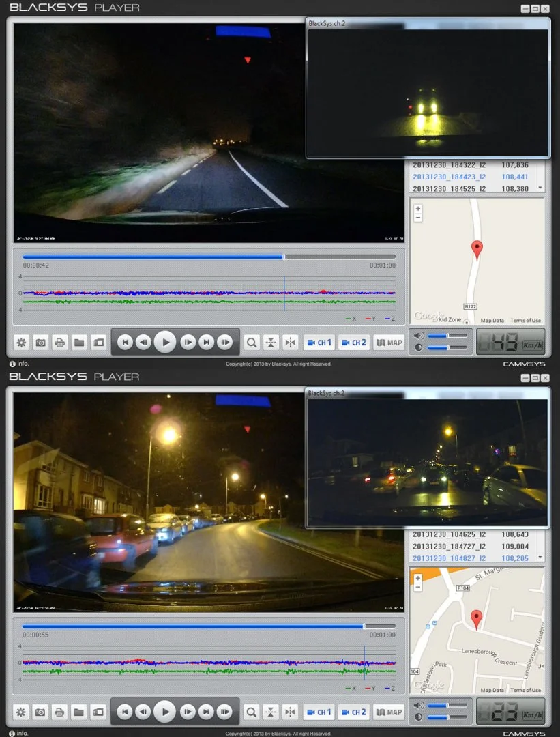Zoom in on the Lanesborough Crescent map

[x=417, y=578]
